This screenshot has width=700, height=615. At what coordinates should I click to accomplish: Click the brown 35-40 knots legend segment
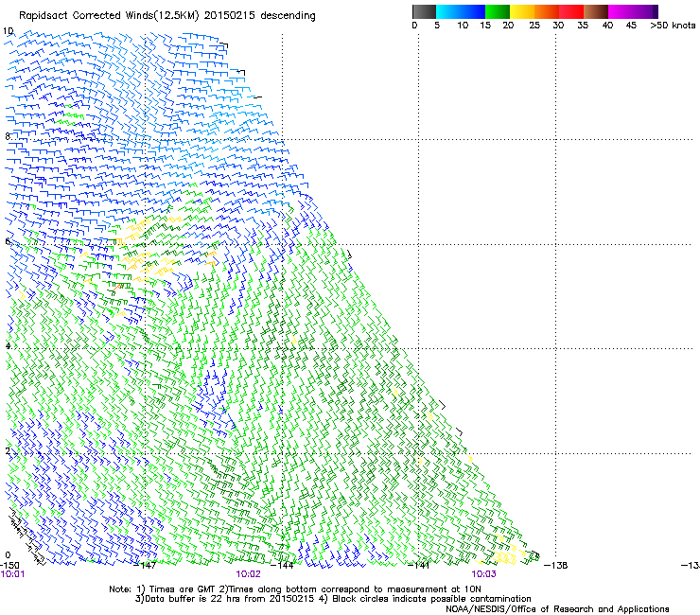596,11
